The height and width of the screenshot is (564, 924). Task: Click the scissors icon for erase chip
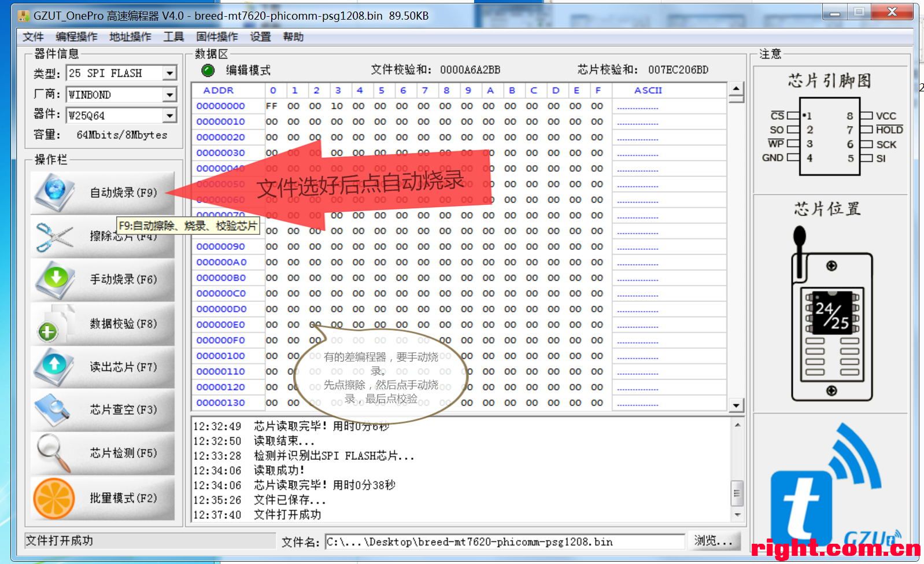[x=54, y=237]
